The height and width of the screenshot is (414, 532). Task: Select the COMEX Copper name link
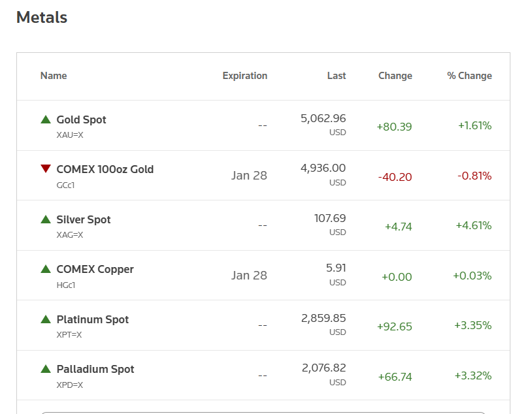click(95, 269)
